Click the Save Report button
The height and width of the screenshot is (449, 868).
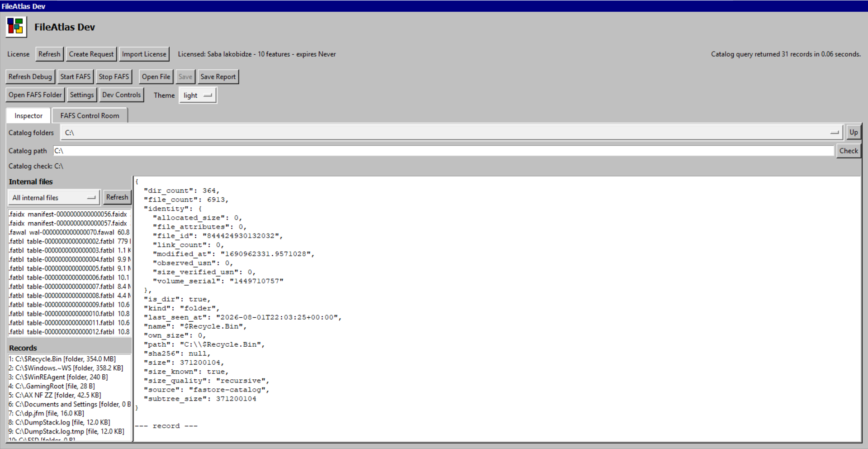[218, 76]
